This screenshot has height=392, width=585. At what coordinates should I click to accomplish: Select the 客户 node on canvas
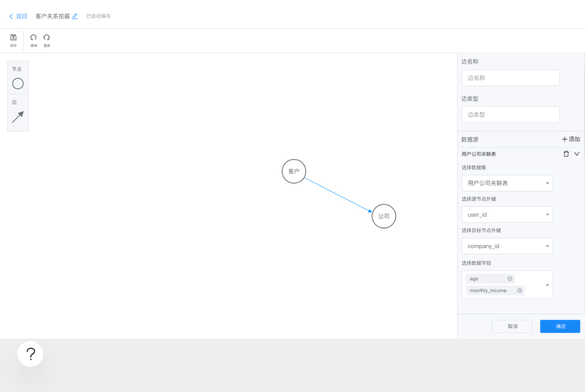[294, 171]
